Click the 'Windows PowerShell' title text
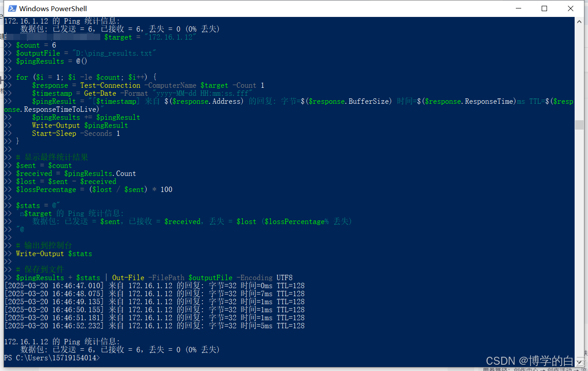588x371 pixels. pos(53,8)
